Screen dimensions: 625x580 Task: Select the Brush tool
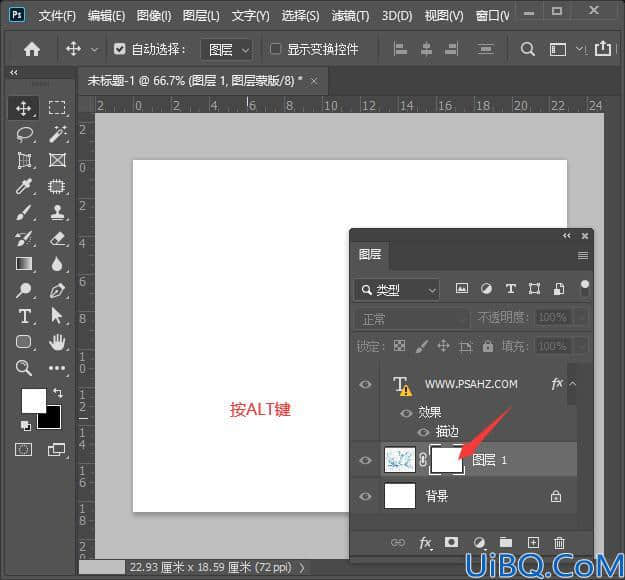[24, 212]
